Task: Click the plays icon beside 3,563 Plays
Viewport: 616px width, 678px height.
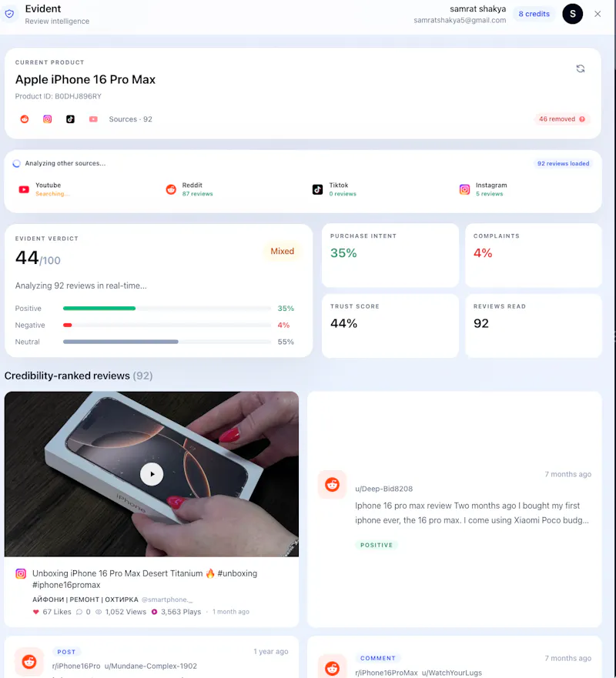Action: coord(155,612)
